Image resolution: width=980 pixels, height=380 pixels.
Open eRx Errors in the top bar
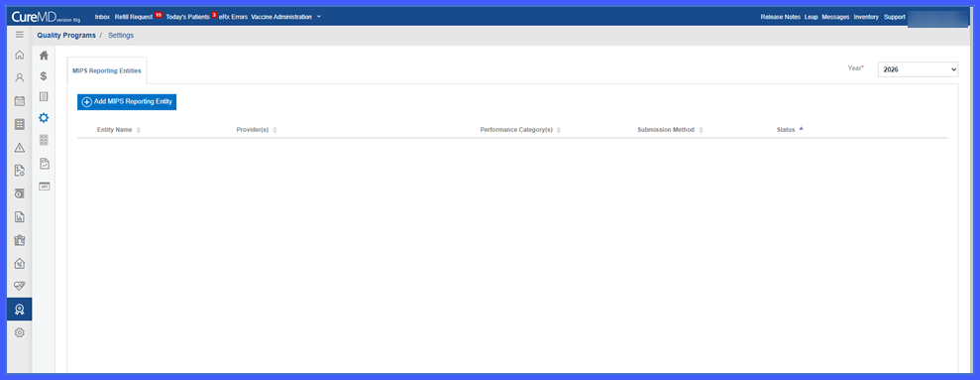233,17
